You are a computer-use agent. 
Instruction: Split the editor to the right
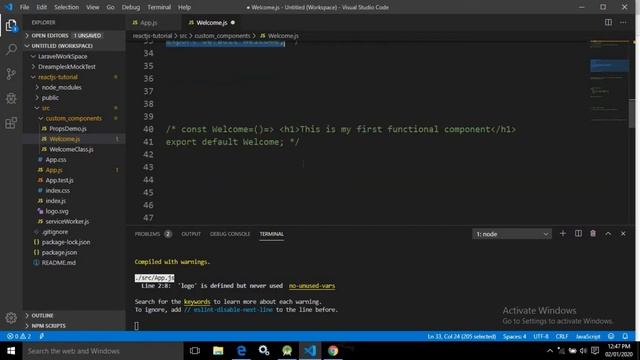tap(608, 22)
